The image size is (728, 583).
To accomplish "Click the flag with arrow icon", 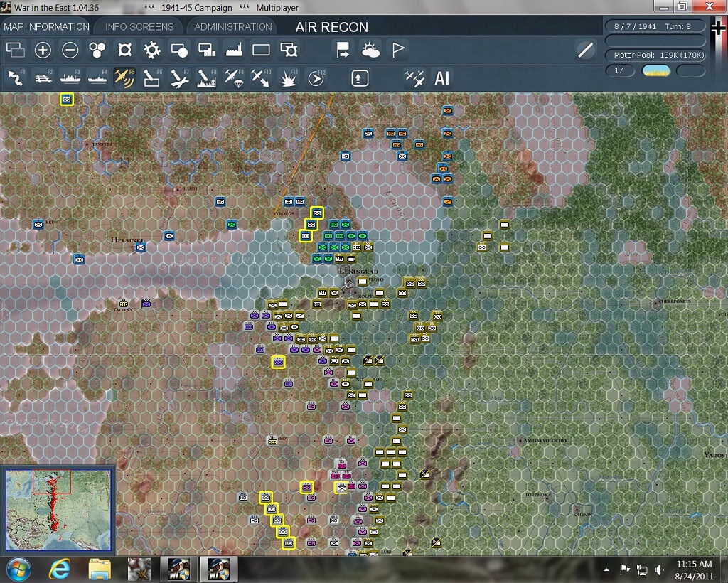I will 343,50.
